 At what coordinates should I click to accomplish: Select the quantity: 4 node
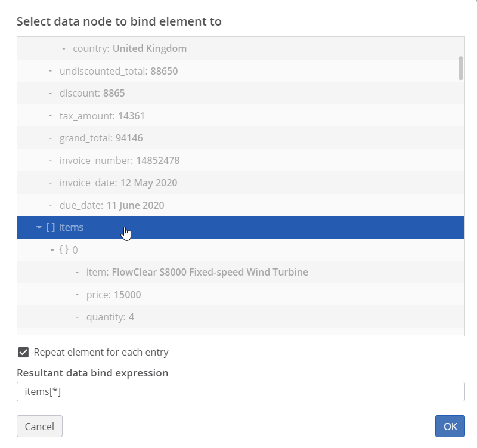coord(110,317)
